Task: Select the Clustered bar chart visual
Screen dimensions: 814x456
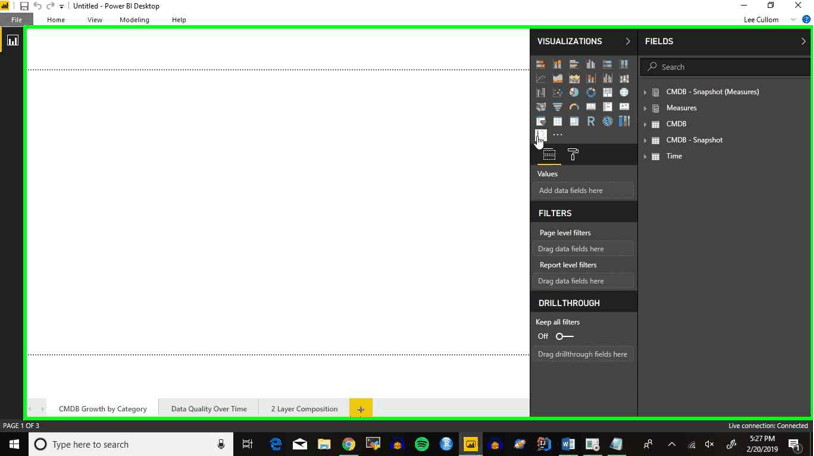Action: pyautogui.click(x=574, y=64)
